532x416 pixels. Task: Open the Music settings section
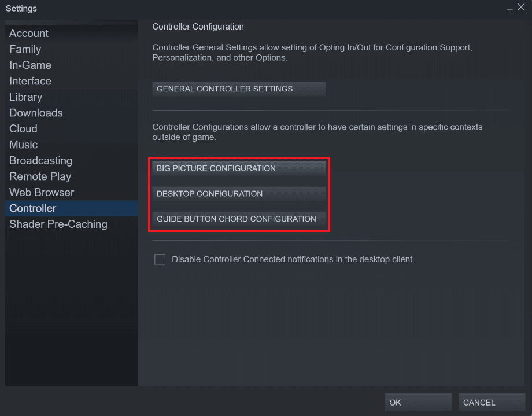71,145
